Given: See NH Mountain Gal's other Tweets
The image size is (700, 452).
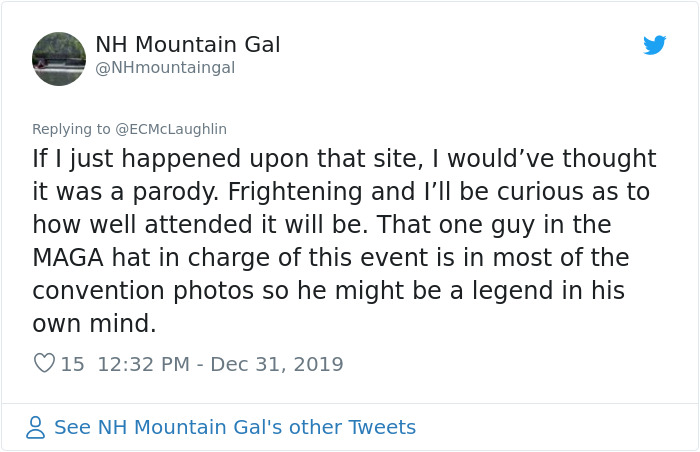Looking at the screenshot, I should pyautogui.click(x=234, y=428).
